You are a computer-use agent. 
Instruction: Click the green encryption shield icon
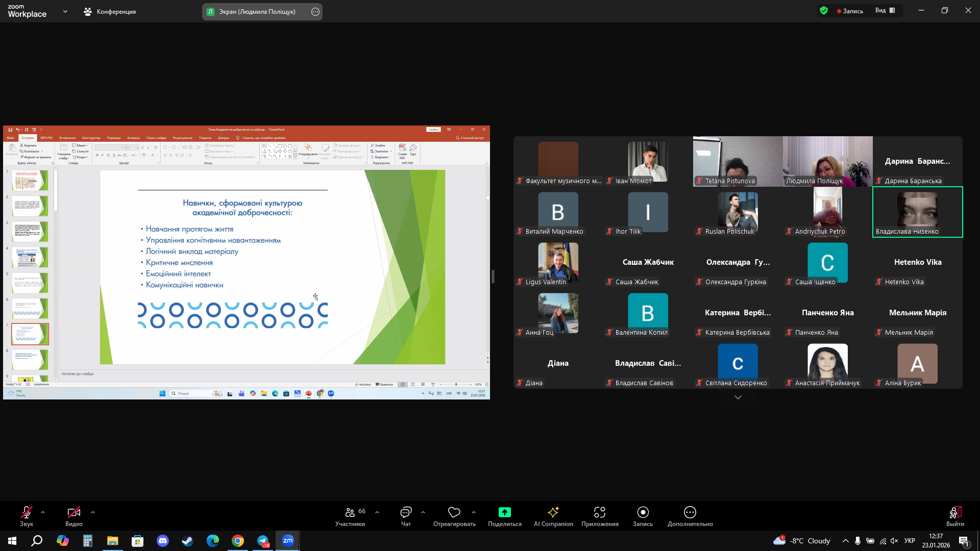[824, 10]
